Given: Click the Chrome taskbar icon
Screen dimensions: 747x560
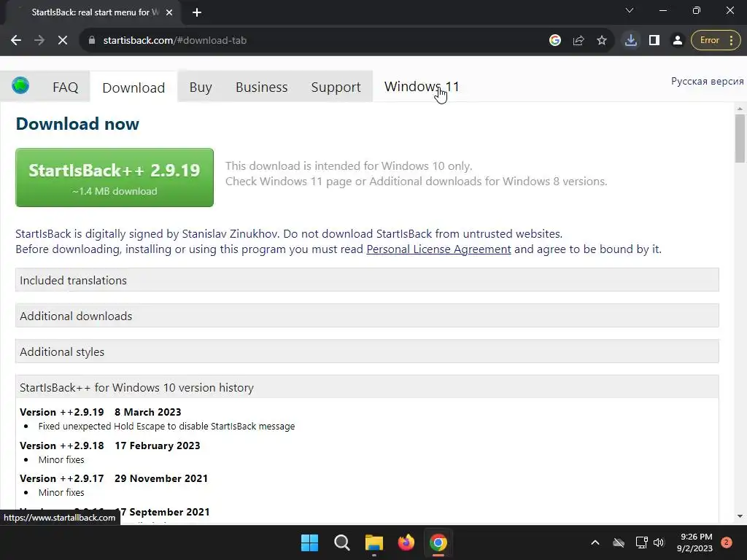Looking at the screenshot, I should (438, 542).
